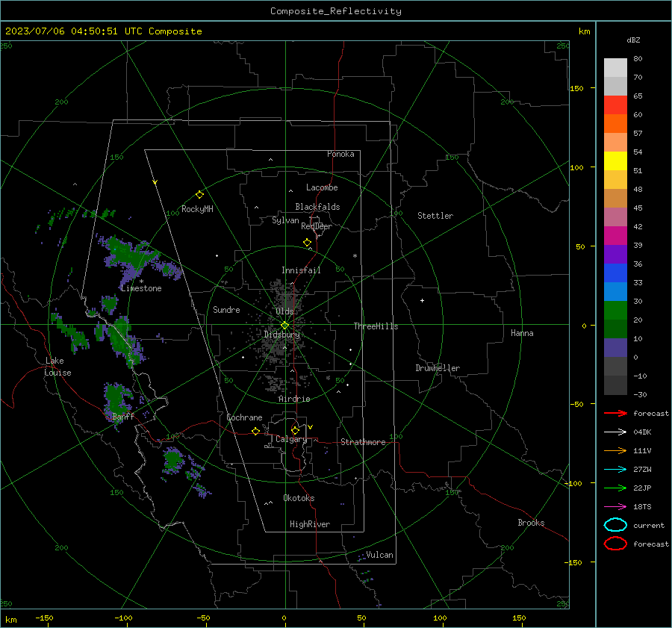
Task: Select the top light-gray dBZ scale swatch
Action: [615, 68]
